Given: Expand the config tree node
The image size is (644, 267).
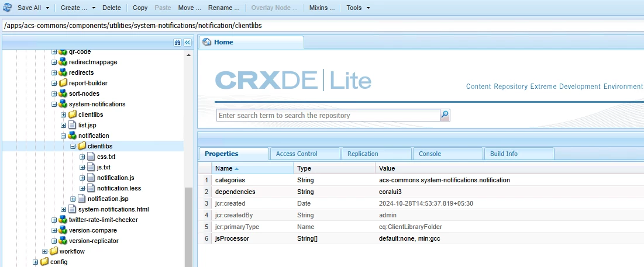Looking at the screenshot, I should click(35, 262).
